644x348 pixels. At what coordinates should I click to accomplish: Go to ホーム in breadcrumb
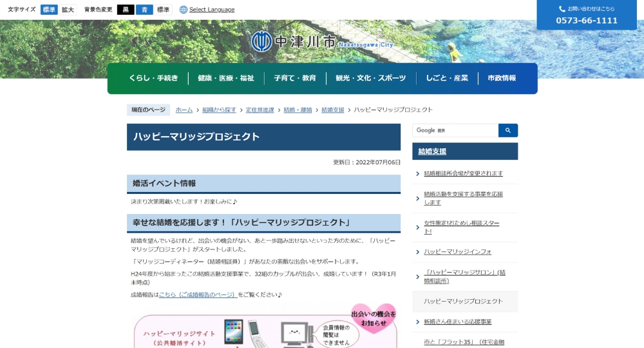[184, 110]
